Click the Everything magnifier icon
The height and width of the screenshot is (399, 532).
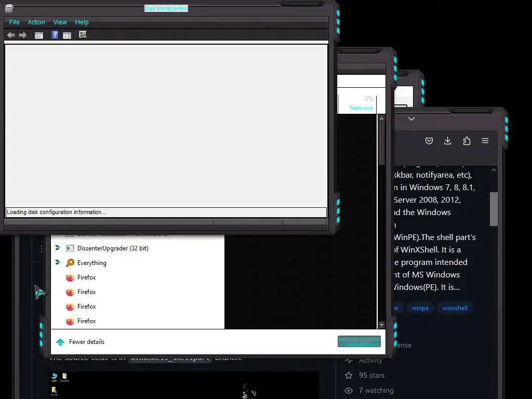(x=70, y=262)
